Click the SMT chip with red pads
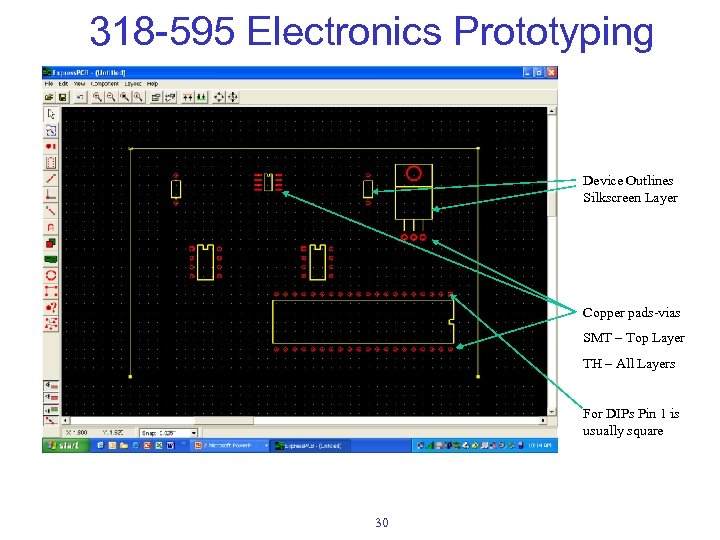Screen dimensions: 720x540 click(x=268, y=182)
